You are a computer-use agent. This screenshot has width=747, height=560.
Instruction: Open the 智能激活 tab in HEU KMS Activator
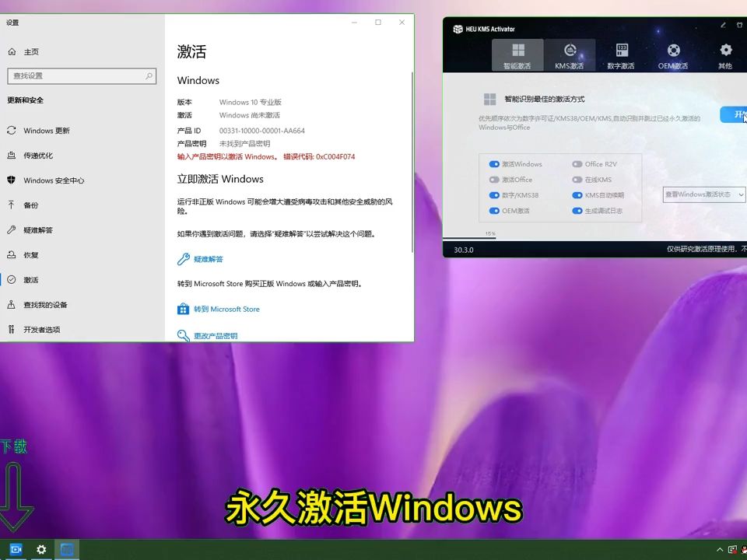517,55
